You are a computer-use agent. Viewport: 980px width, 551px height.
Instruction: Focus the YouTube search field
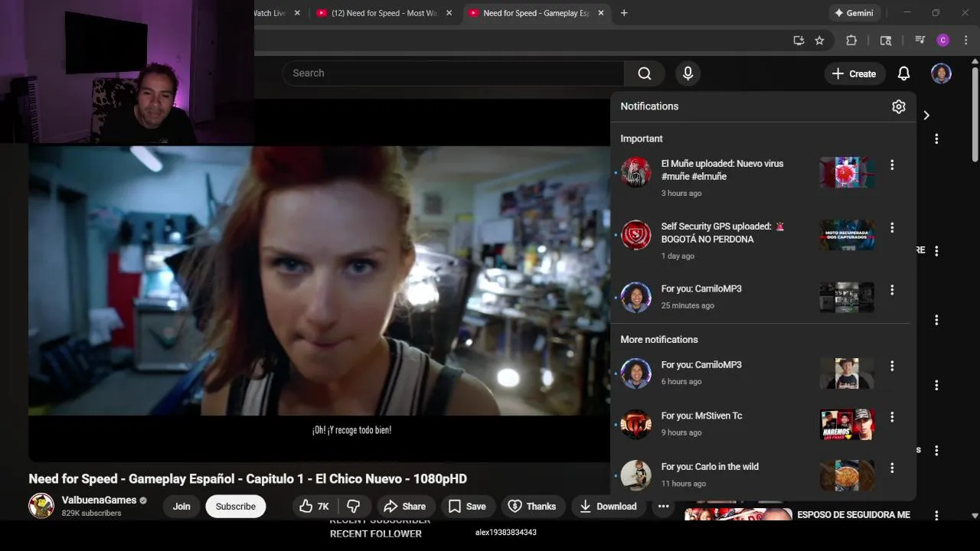454,73
